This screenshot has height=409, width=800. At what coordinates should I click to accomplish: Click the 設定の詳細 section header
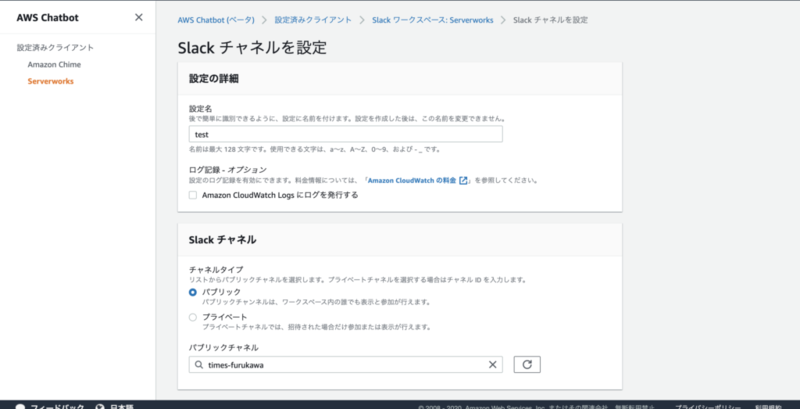pyautogui.click(x=214, y=79)
